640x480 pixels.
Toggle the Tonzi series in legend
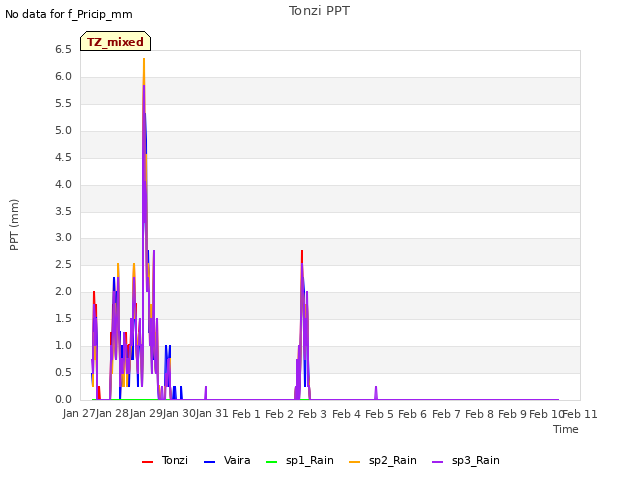165,460
